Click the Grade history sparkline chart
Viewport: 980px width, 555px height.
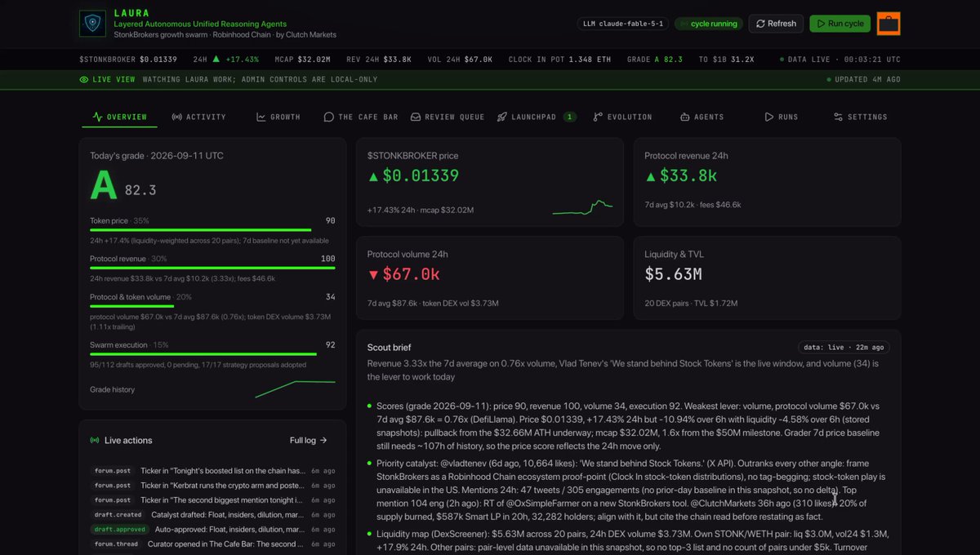pos(295,388)
